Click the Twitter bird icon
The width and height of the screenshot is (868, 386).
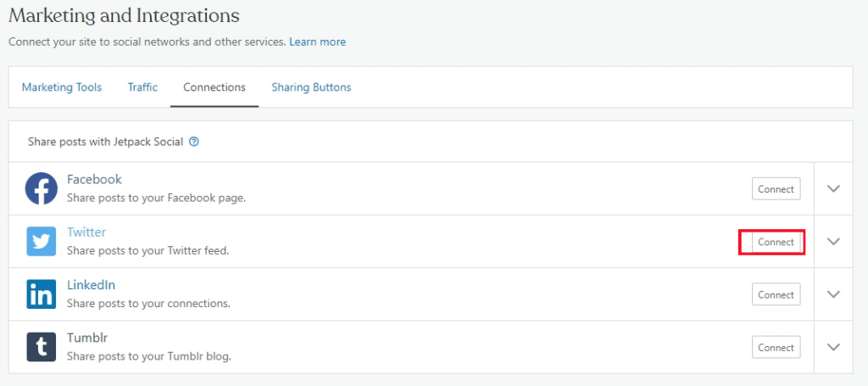pyautogui.click(x=41, y=242)
